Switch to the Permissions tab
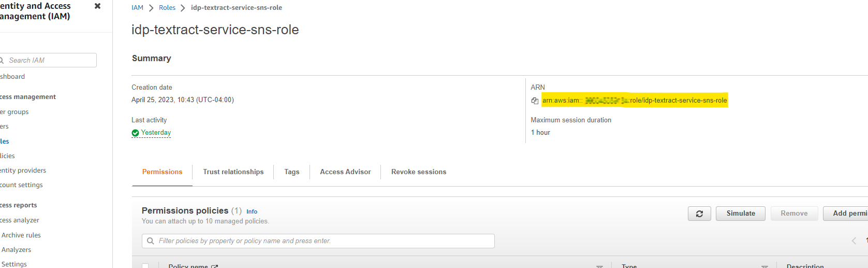Viewport: 868px width, 268px height. tap(162, 172)
